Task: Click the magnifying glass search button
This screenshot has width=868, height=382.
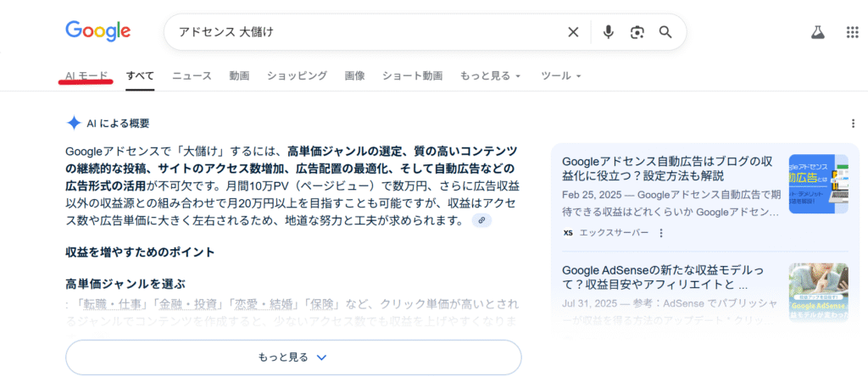Action: coord(665,32)
